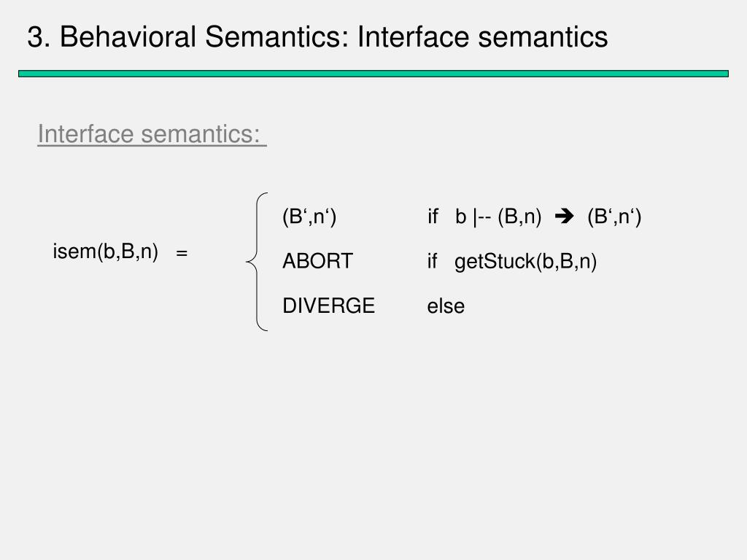Image resolution: width=747 pixels, height=560 pixels.
Task: Click the green horizontal divider bar
Action: [x=373, y=74]
